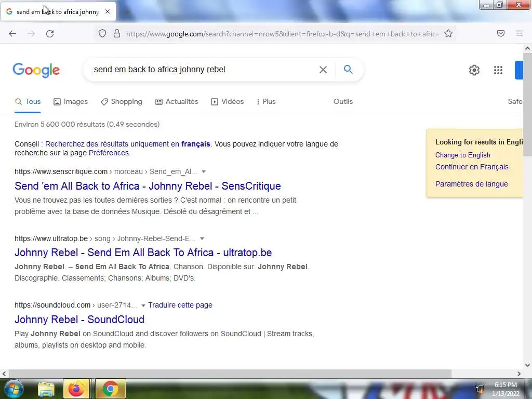The height and width of the screenshot is (399, 532).
Task: Click the 'Looking for results in' heading
Action: [x=478, y=142]
